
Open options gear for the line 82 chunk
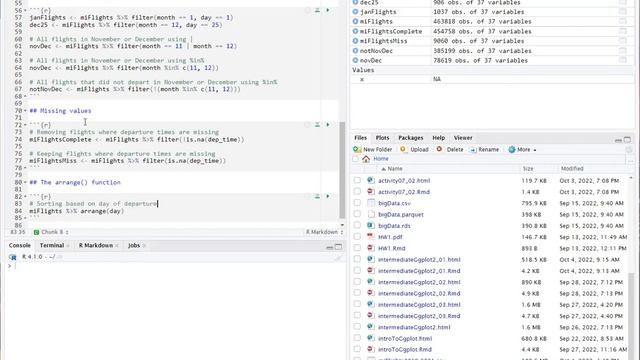point(307,196)
